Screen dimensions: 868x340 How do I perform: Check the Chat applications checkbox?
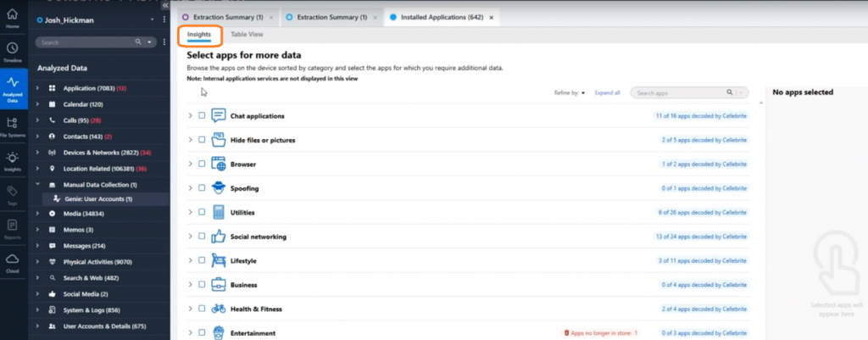[202, 115]
